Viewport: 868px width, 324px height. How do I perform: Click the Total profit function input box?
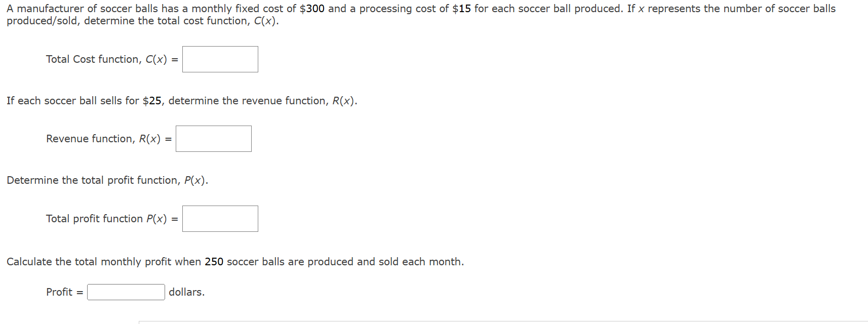click(x=220, y=218)
